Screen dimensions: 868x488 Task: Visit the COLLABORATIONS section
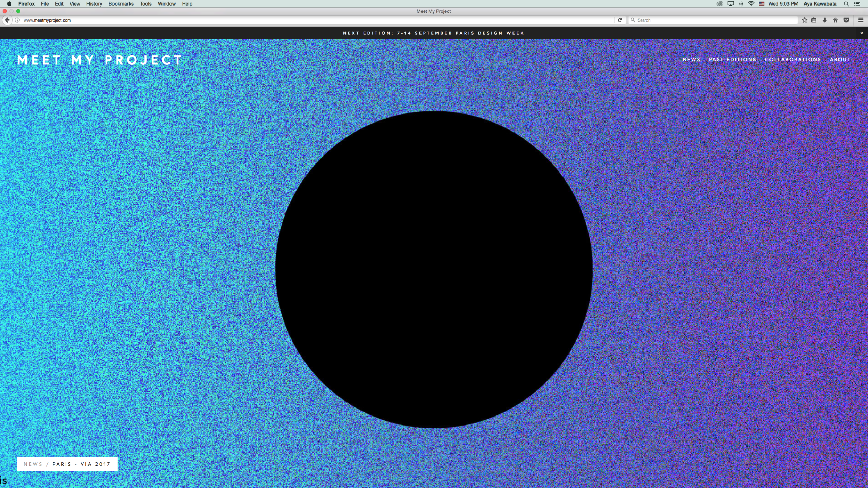pos(793,59)
